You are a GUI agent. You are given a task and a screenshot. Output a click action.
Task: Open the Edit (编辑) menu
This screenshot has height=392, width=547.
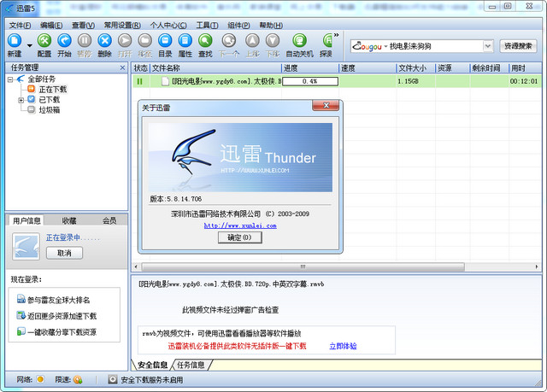(x=51, y=25)
